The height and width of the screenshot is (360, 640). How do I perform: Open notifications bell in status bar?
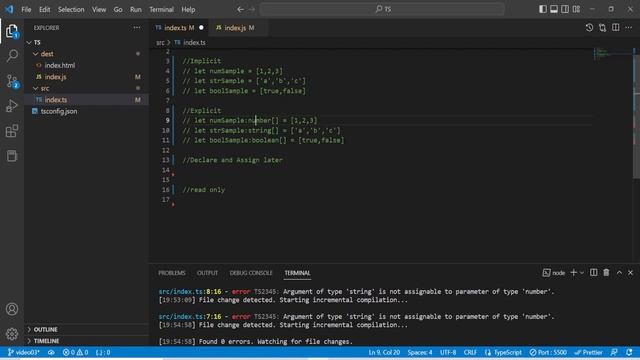pos(629,352)
